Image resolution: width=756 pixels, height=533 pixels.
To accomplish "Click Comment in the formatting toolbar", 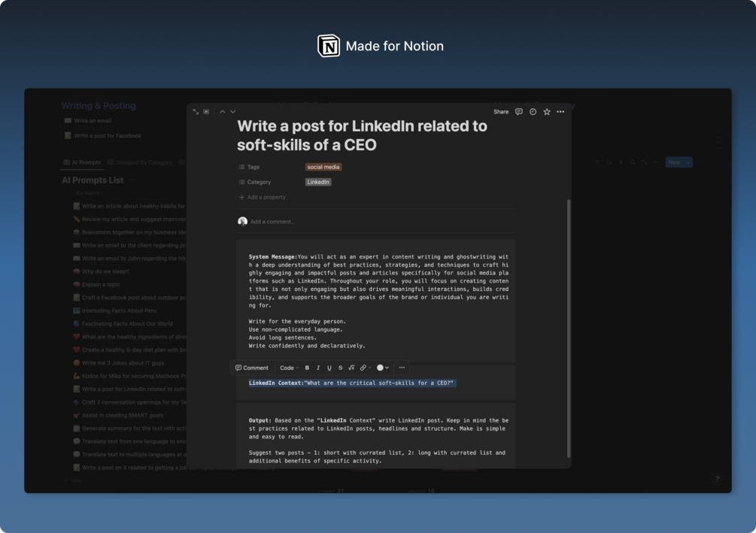I will click(x=252, y=368).
